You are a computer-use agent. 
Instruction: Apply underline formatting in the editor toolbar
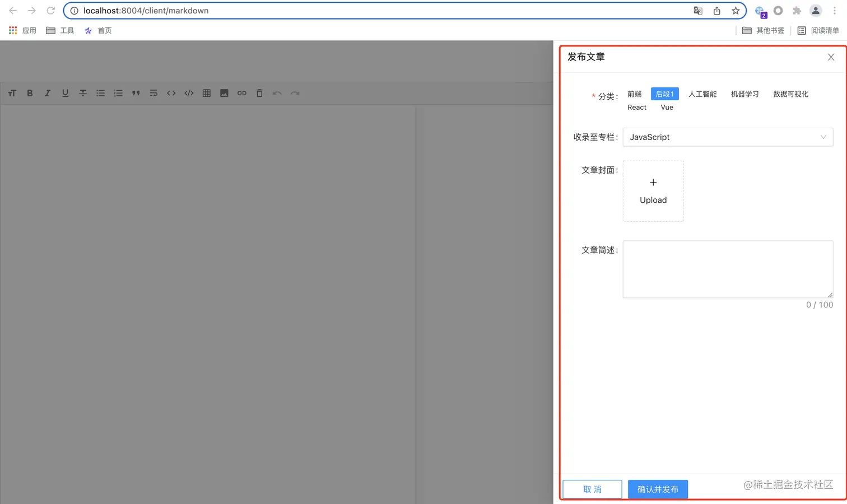65,93
